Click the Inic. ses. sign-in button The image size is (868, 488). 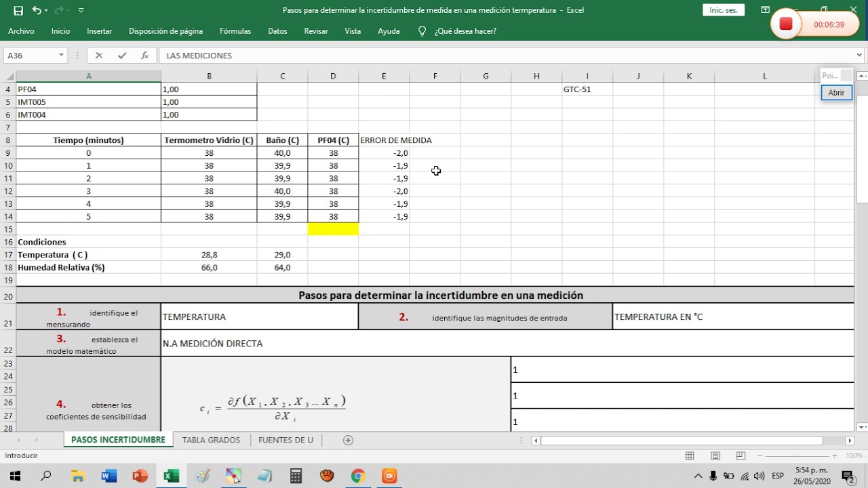(723, 10)
